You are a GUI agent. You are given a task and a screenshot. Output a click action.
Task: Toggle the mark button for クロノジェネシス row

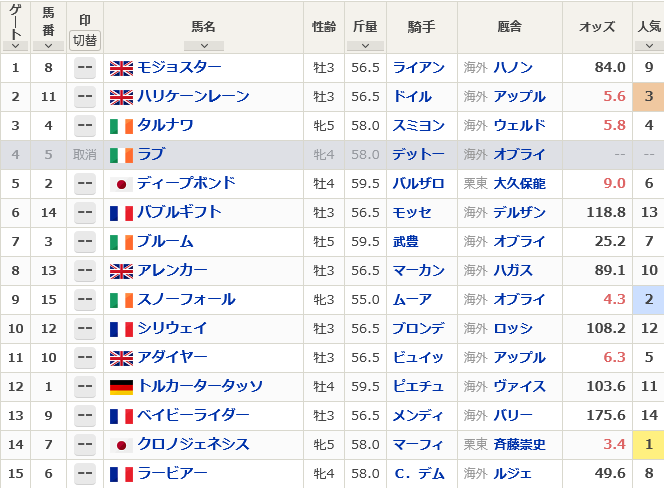[x=85, y=444]
